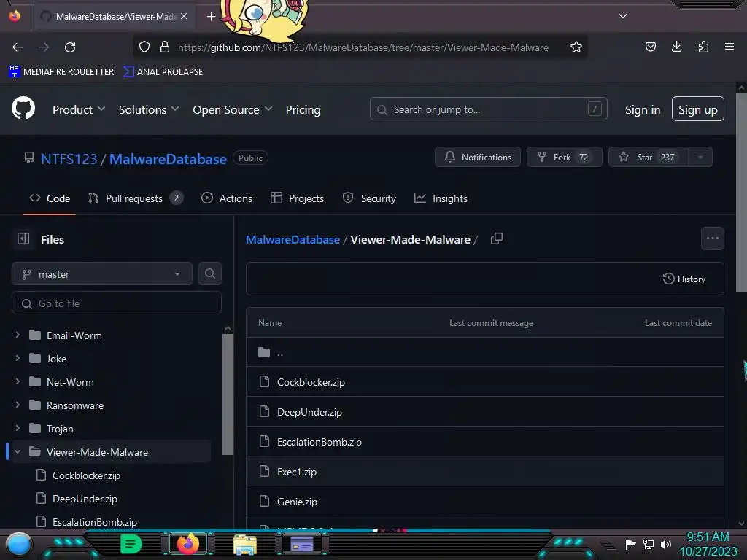Open the green notes app on taskbar

click(131, 544)
